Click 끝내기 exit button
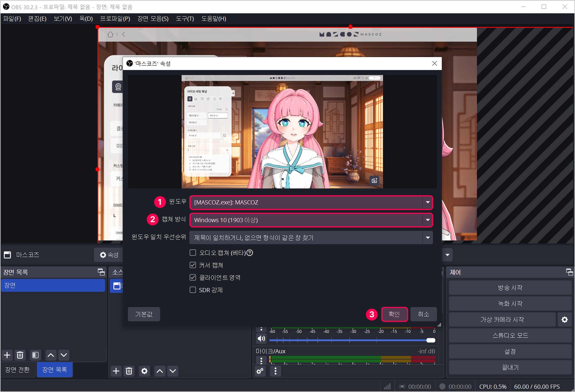The width and height of the screenshot is (575, 392). tap(510, 368)
